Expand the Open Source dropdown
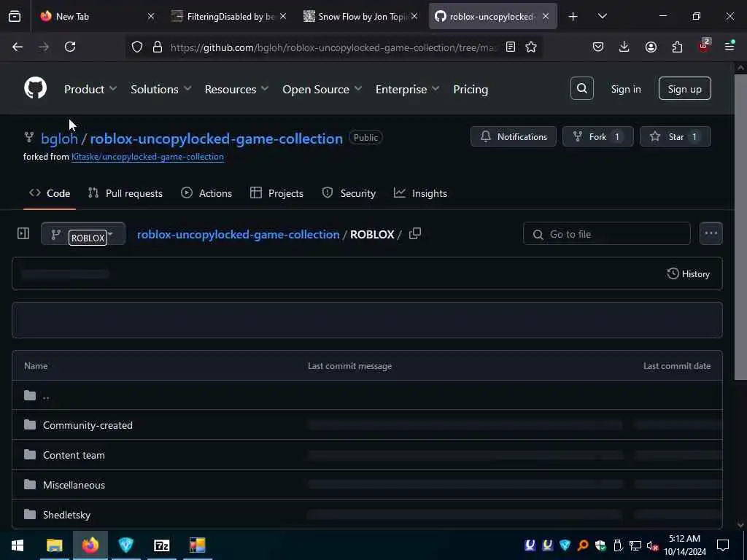747x560 pixels. [322, 89]
